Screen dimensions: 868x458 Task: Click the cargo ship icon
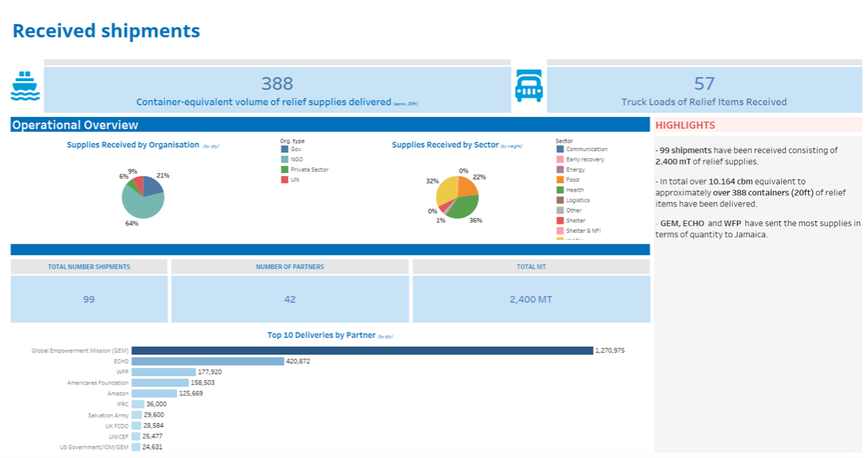pos(26,86)
